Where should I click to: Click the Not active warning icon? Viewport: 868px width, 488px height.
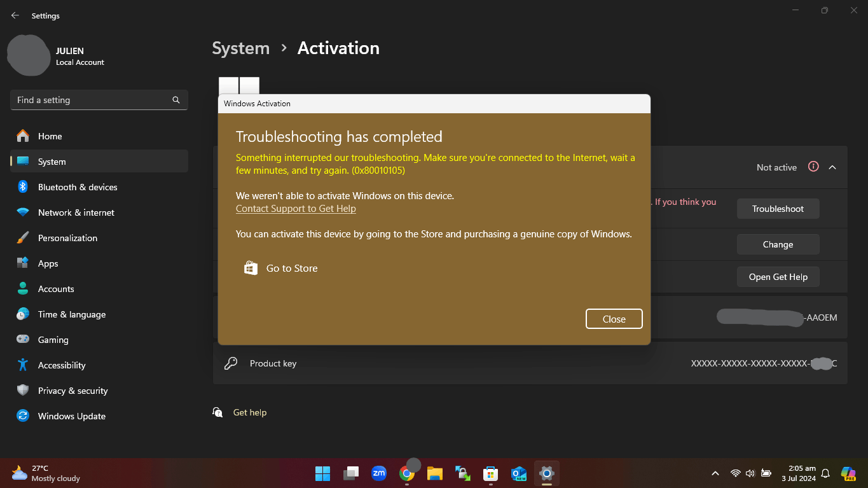[x=813, y=167]
